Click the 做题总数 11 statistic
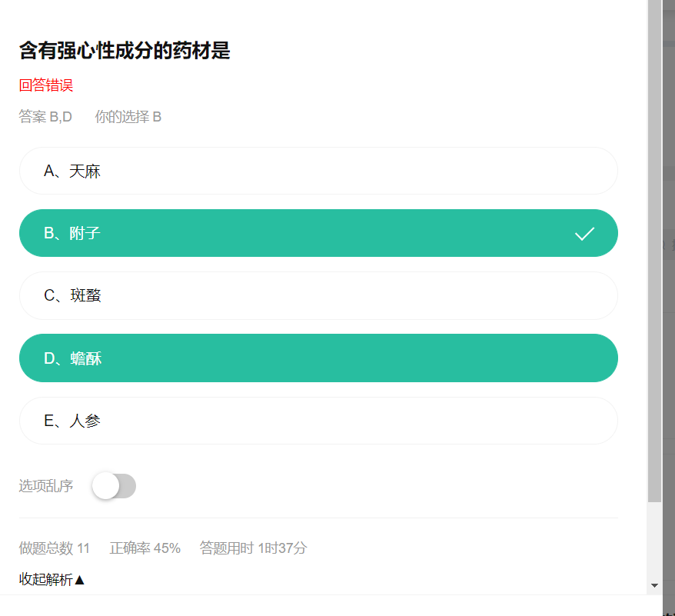 (55, 548)
